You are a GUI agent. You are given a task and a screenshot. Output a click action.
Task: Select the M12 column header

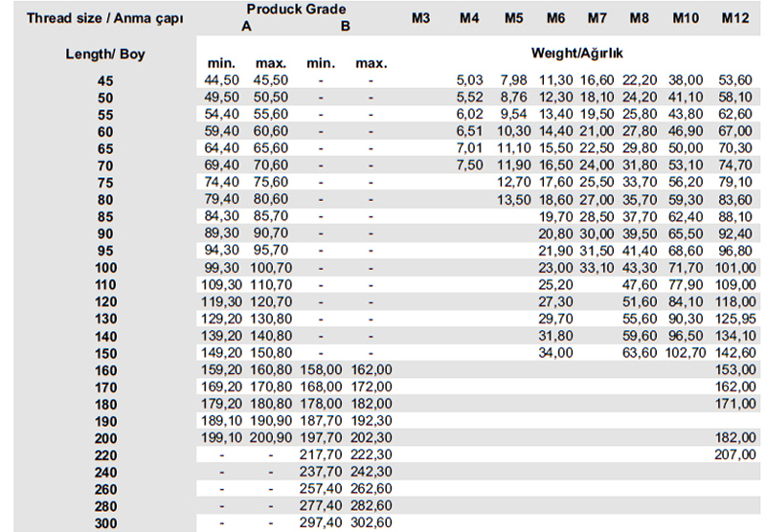click(x=734, y=18)
